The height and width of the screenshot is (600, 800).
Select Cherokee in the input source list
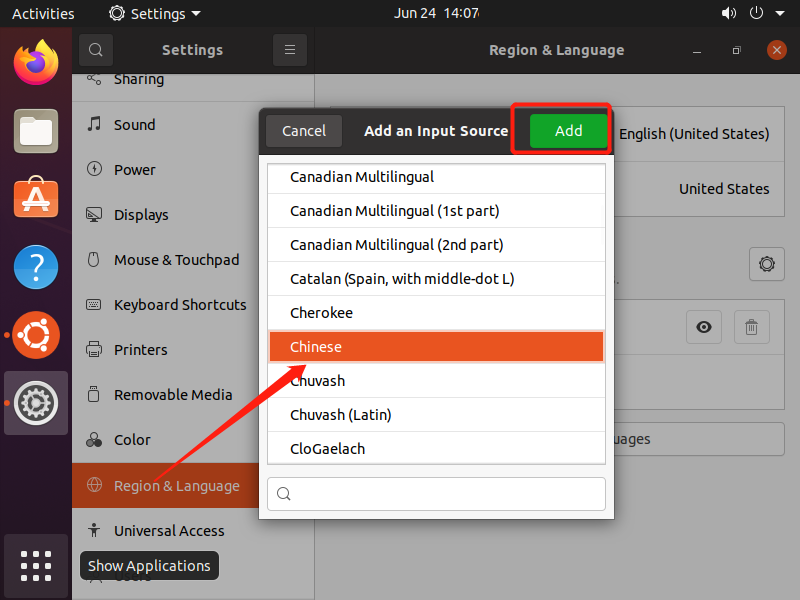click(x=436, y=313)
